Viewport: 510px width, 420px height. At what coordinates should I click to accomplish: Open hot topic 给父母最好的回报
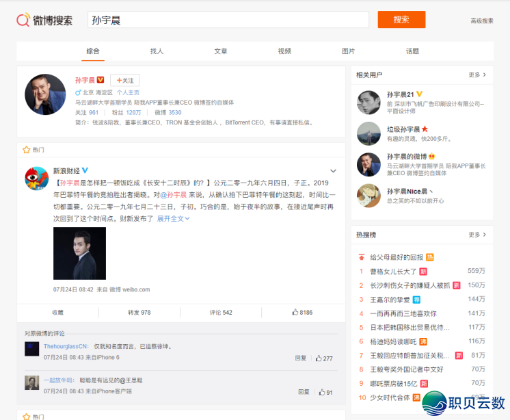tap(397, 257)
